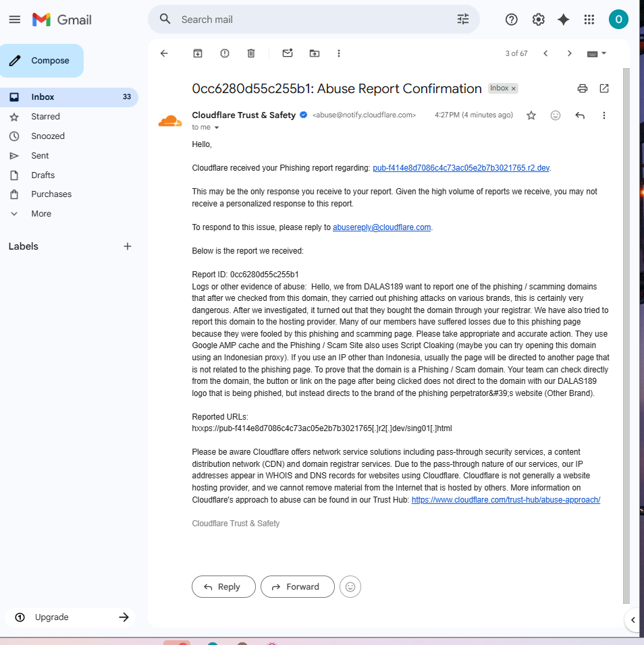This screenshot has height=645, width=644.
Task: Add emoji reaction next to timestamp
Action: [x=556, y=115]
